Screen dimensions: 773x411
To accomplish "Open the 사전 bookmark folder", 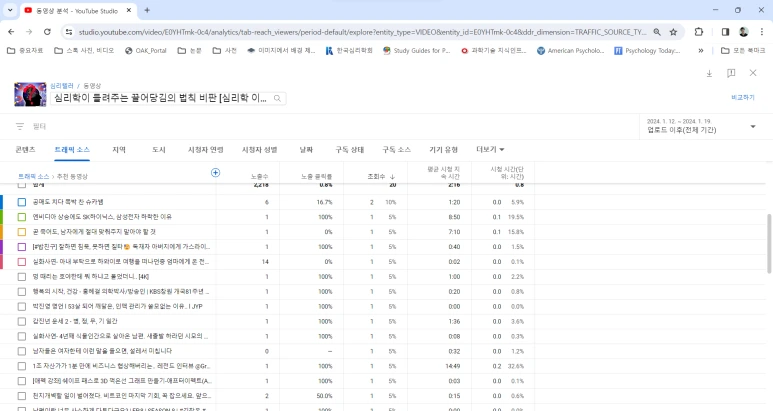I will 225,50.
